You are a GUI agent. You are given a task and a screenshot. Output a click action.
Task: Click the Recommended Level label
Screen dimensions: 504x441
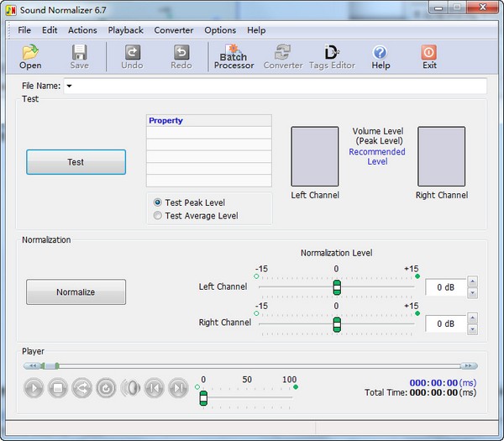click(x=377, y=156)
